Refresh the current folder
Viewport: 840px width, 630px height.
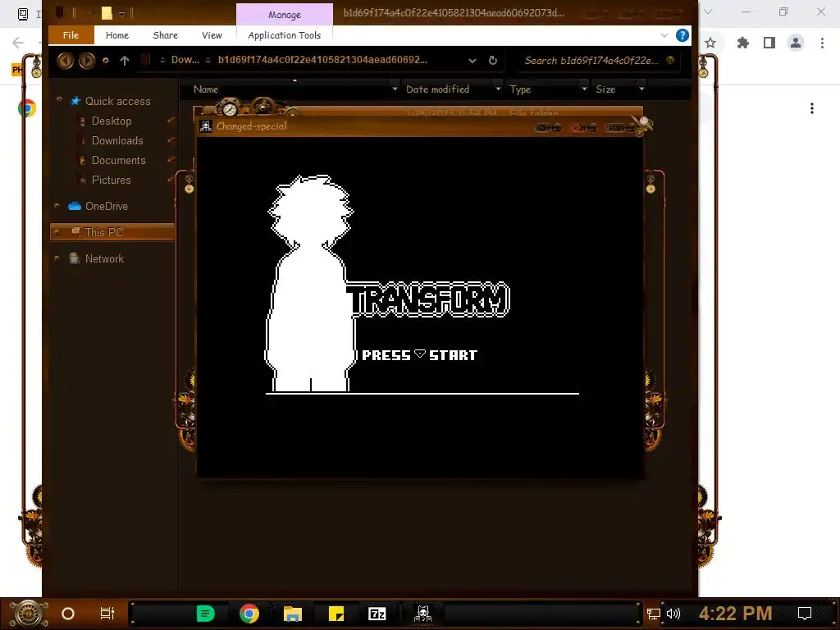pos(493,61)
